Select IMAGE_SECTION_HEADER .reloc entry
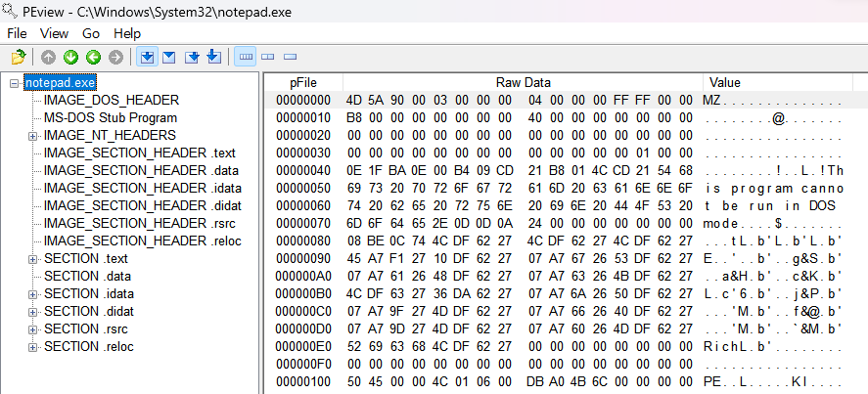Image resolution: width=868 pixels, height=394 pixels. pos(143,241)
